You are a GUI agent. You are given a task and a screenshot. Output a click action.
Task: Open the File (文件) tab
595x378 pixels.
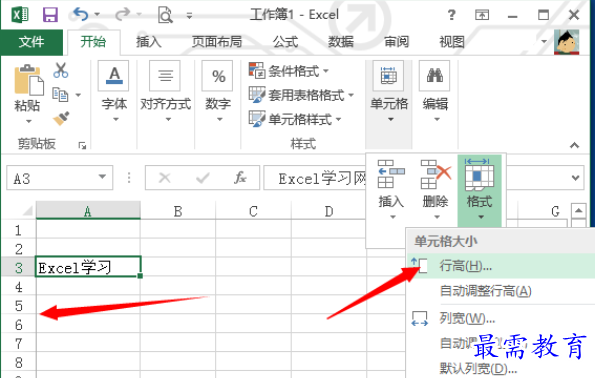click(31, 42)
